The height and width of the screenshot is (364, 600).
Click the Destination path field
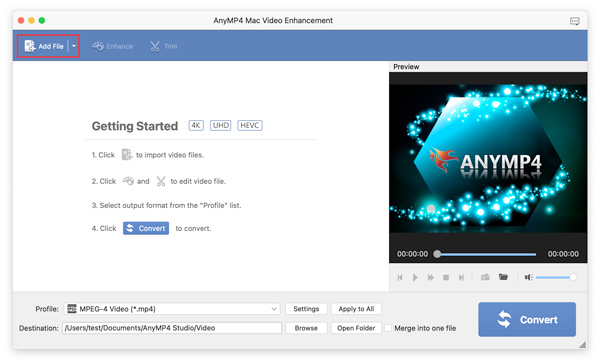[172, 328]
